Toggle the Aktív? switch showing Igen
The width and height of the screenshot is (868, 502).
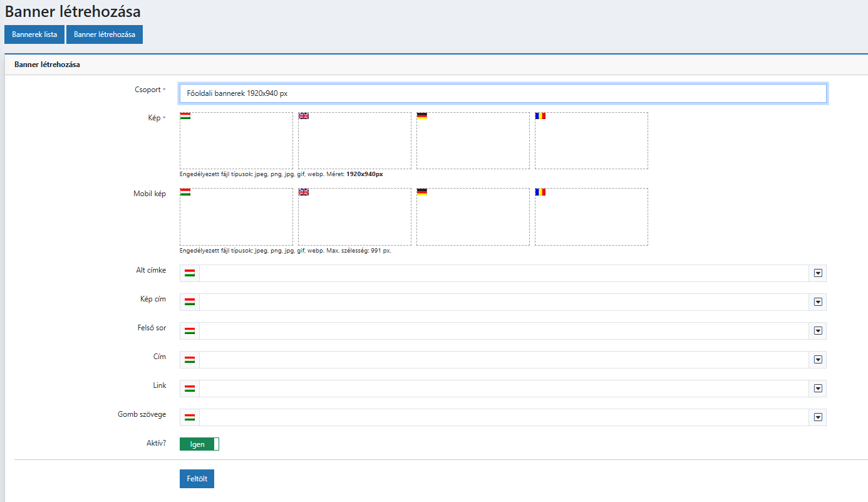click(199, 444)
